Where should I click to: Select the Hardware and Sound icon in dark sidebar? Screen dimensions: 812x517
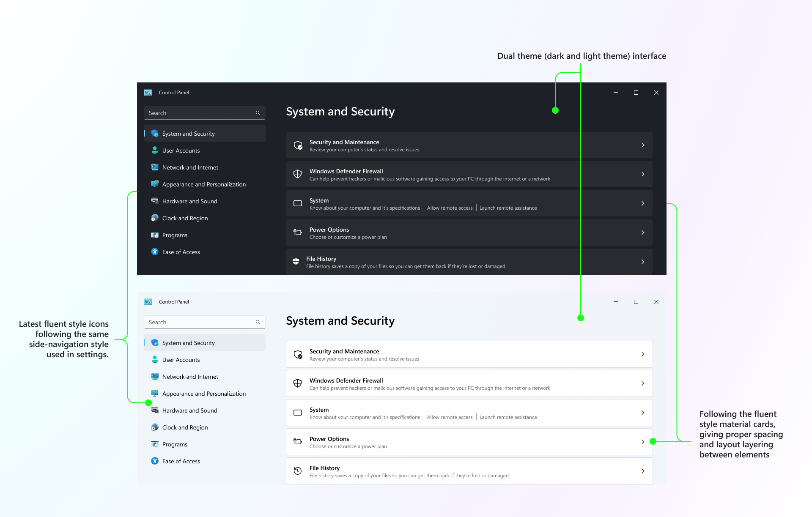[155, 201]
